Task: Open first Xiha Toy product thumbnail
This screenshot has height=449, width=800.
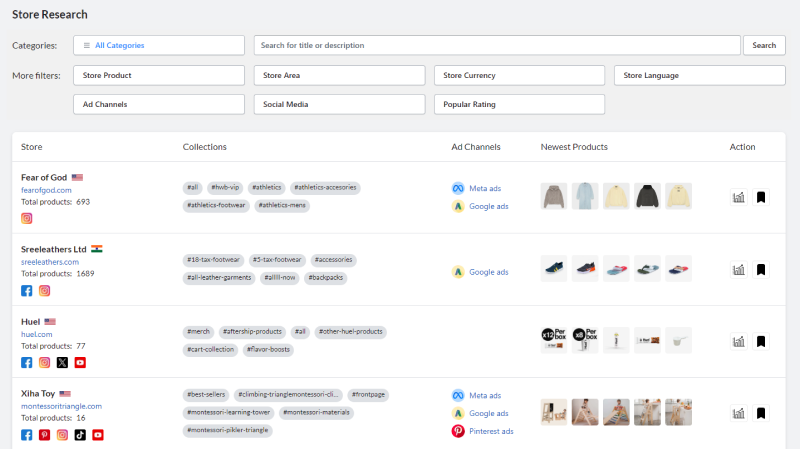Action: (554, 412)
